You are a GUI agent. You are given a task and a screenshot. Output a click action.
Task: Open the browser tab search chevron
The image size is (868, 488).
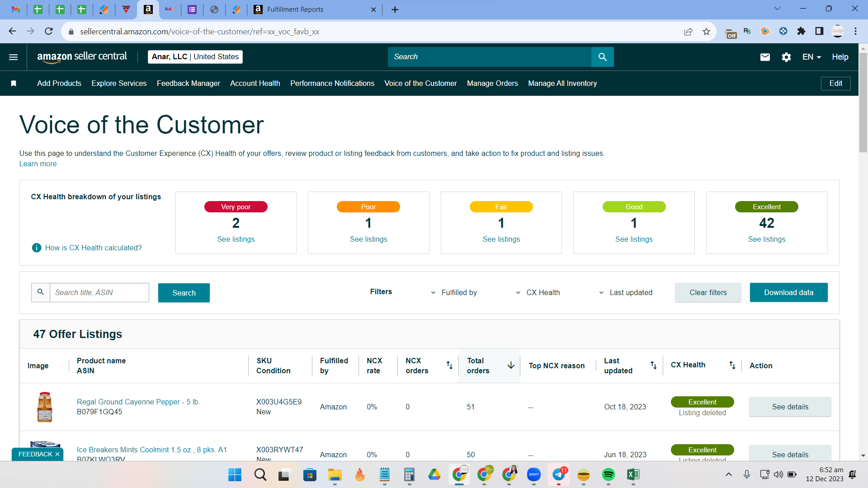coord(777,9)
